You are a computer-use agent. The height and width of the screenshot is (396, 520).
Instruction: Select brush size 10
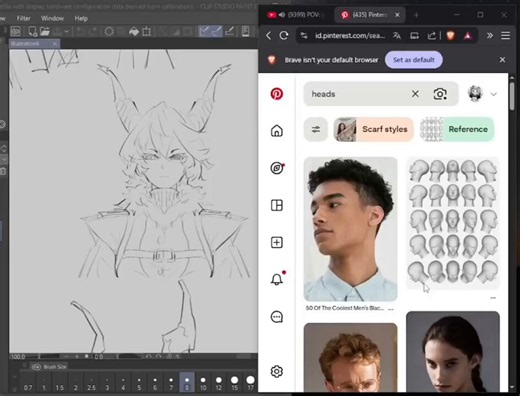coord(203,383)
